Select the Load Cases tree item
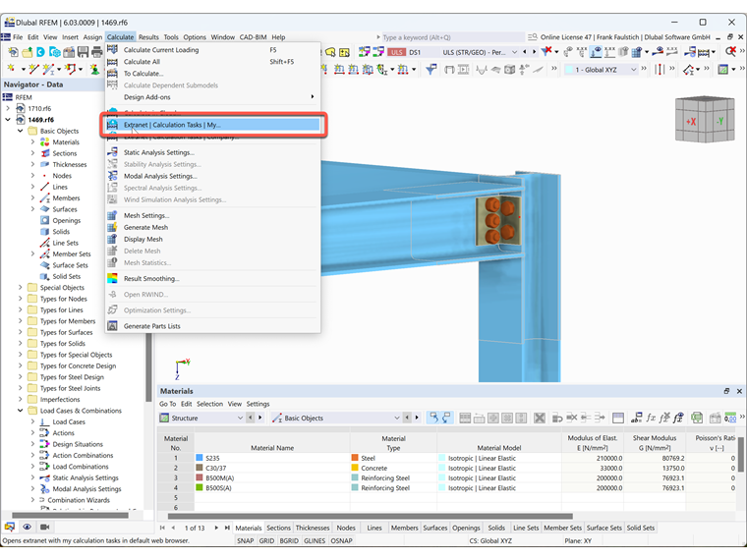The width and height of the screenshot is (747, 560). click(69, 421)
